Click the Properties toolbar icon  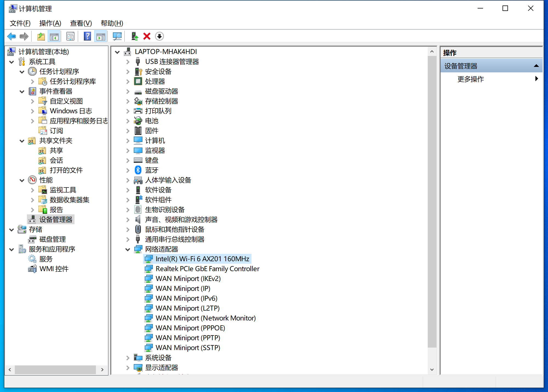click(x=70, y=36)
